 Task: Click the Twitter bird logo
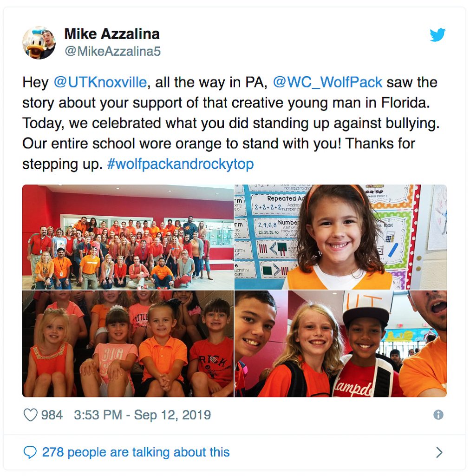tap(437, 34)
